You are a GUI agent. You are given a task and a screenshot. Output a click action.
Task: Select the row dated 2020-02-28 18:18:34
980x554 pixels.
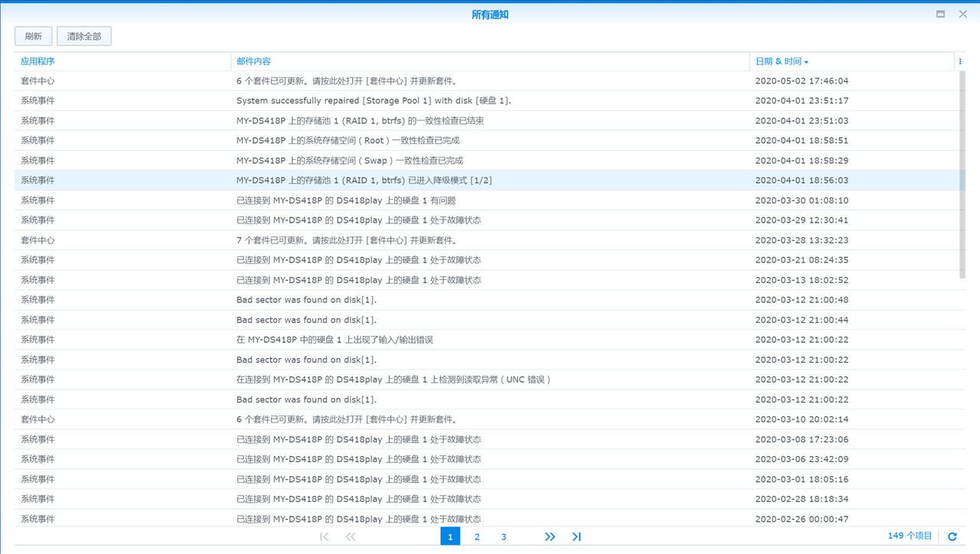[x=486, y=498]
